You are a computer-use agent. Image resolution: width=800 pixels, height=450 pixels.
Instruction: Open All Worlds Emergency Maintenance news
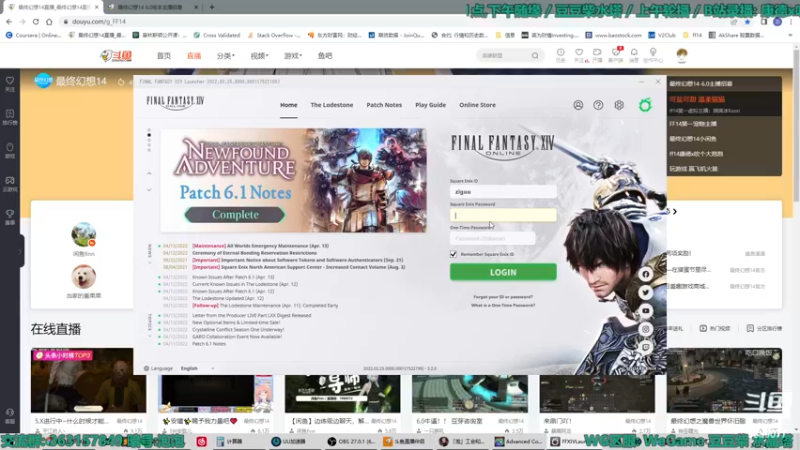[260, 246]
